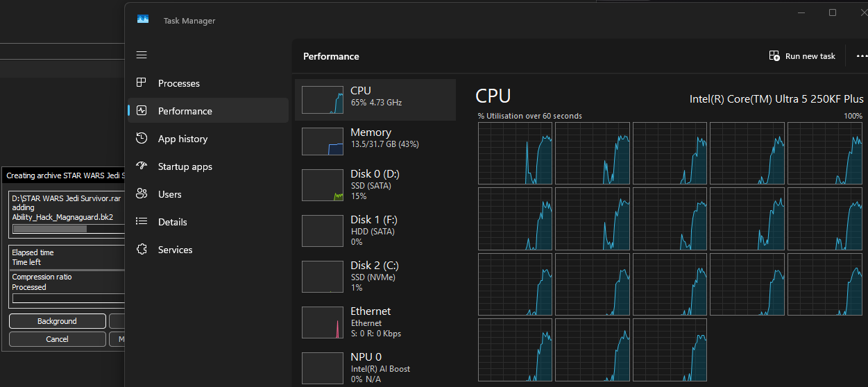Viewport: 868px width, 387px height.
Task: Click the Run new task button
Action: (802, 56)
